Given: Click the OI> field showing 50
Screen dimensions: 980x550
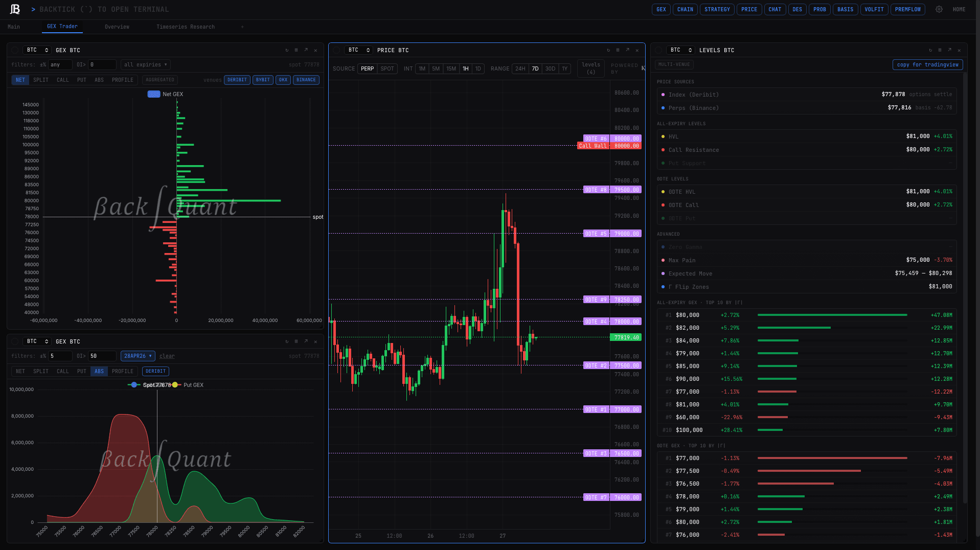Looking at the screenshot, I should coord(102,356).
